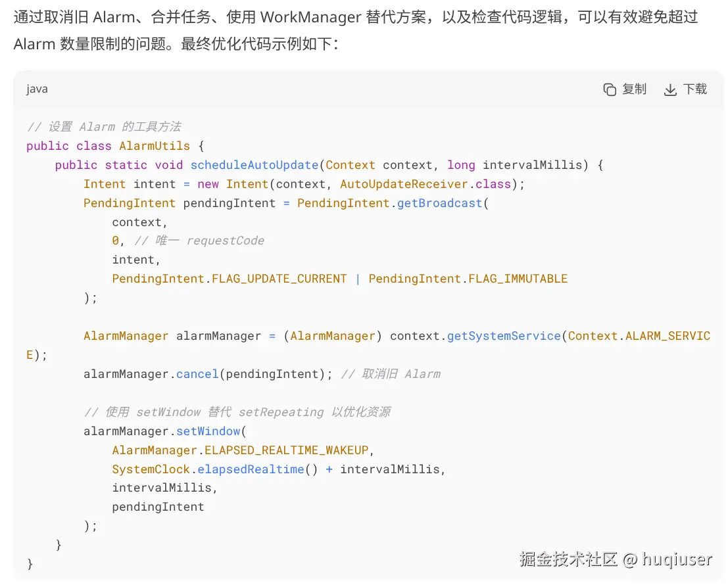Click the 复制 copy button label
The width and height of the screenshot is (728, 585).
point(634,89)
